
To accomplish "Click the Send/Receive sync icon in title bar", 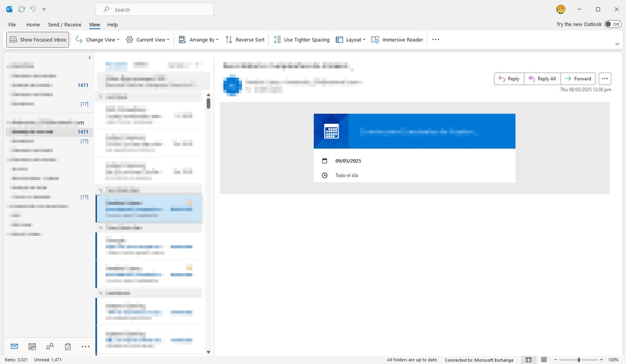I will 22,9.
